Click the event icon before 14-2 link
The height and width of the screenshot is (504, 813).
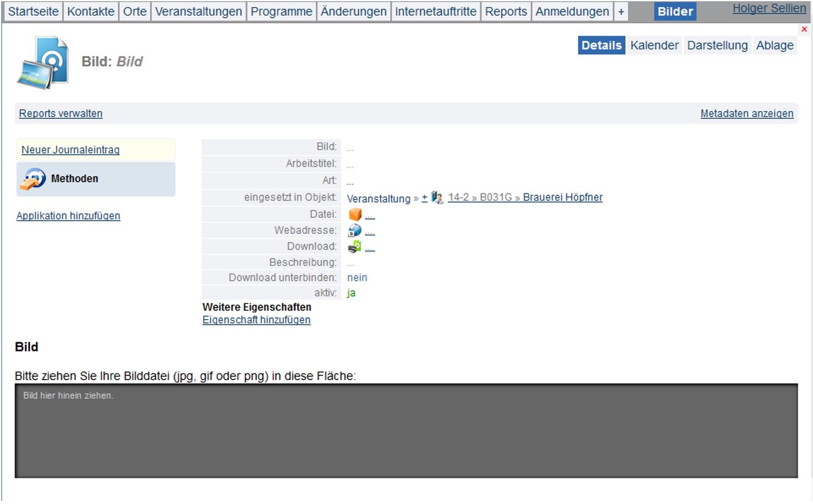coord(437,198)
